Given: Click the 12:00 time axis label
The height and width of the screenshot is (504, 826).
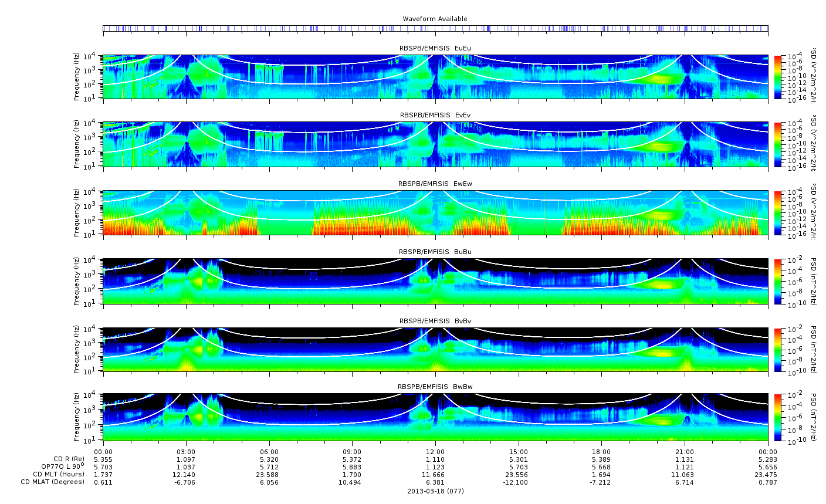Looking at the screenshot, I should tap(435, 452).
